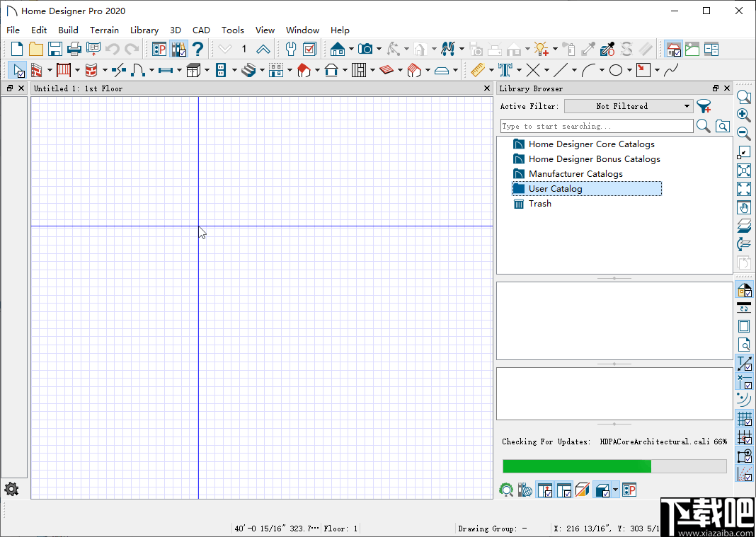Click the Add Filter funnel icon

tap(704, 106)
